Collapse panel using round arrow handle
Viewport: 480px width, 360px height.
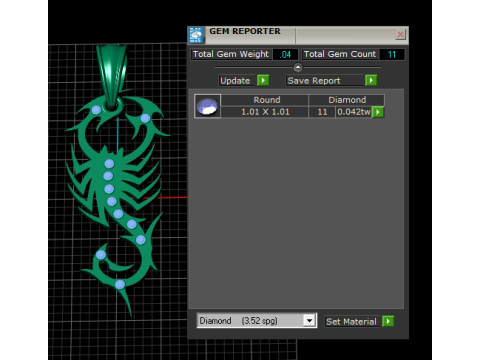tap(298, 67)
